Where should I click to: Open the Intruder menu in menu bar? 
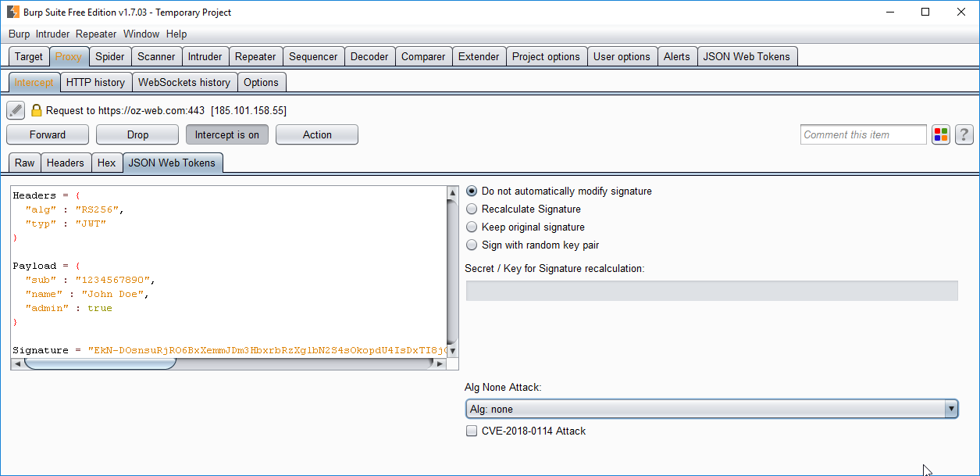53,34
